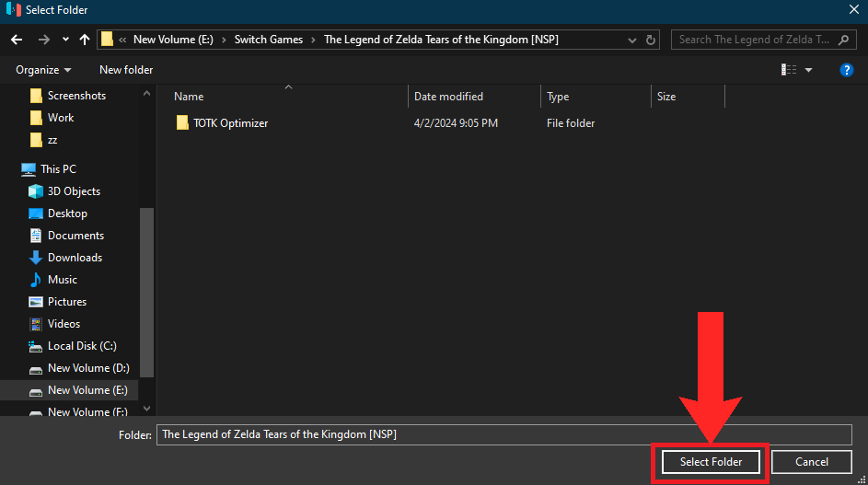Expand hidden path with double chevron
The image size is (868, 485).
click(122, 40)
